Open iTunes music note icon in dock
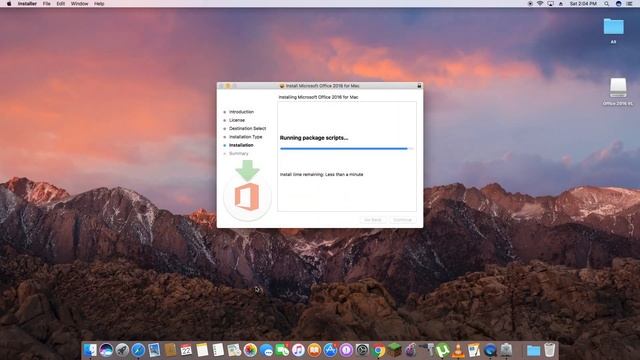Screen dimensions: 640x360 tap(298, 350)
